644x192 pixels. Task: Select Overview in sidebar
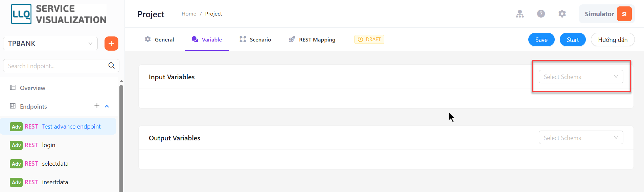(32, 88)
